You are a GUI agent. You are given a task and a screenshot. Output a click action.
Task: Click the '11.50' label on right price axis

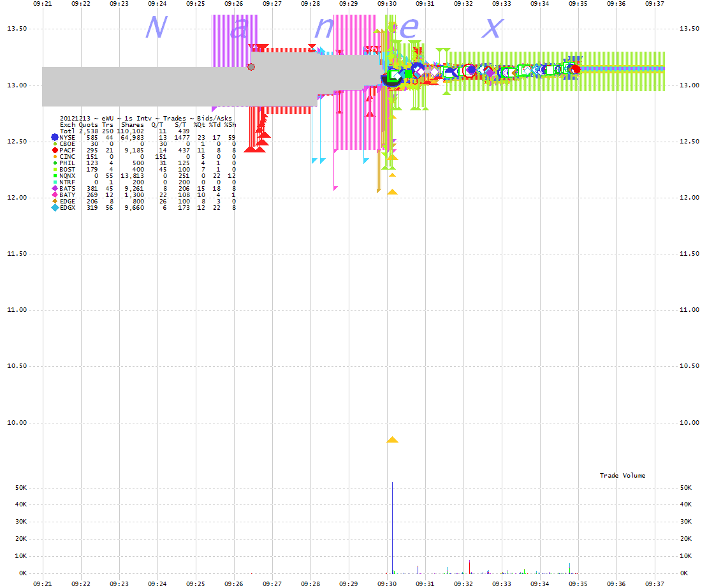click(x=689, y=253)
